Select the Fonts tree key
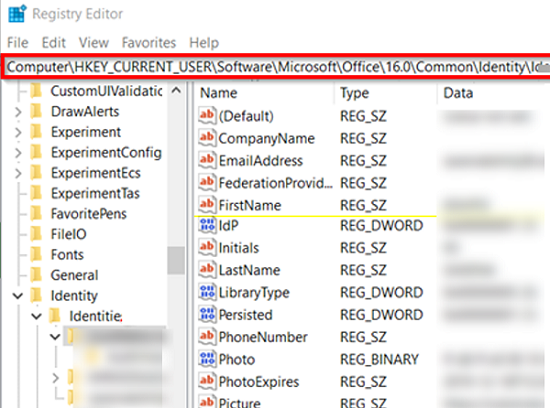 (x=67, y=255)
